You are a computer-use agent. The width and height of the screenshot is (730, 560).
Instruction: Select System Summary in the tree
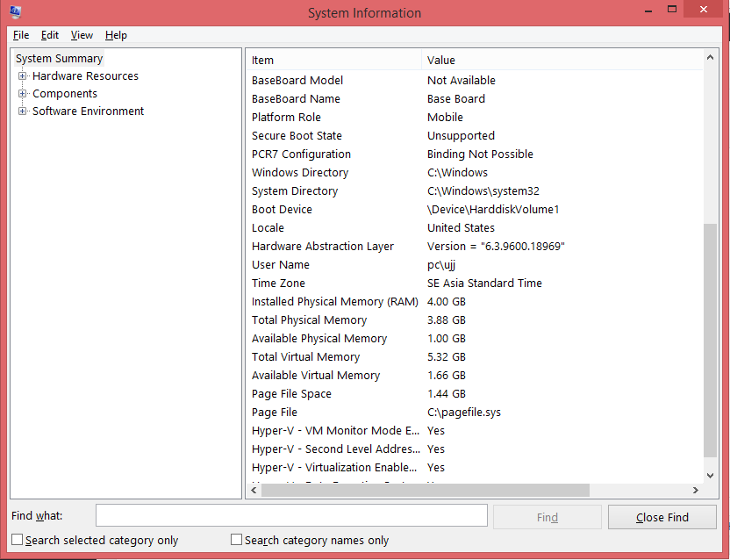59,59
